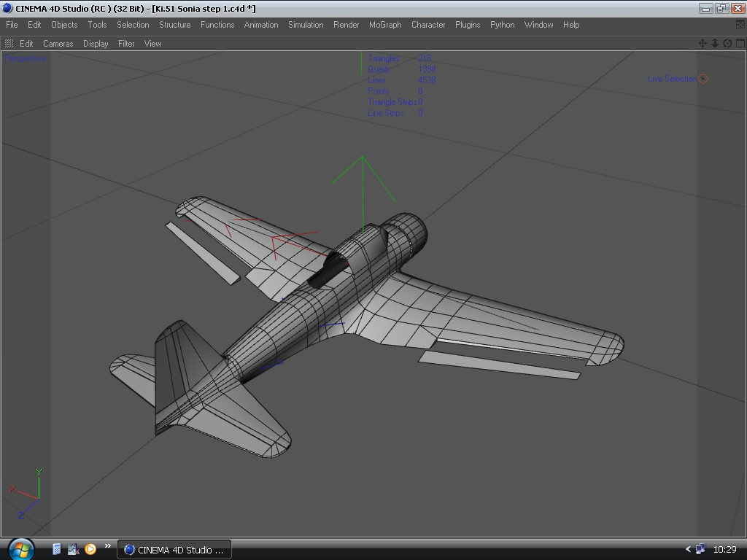This screenshot has width=747, height=560.
Task: Click the Triangle Strips statistic in HUD
Action: [395, 102]
